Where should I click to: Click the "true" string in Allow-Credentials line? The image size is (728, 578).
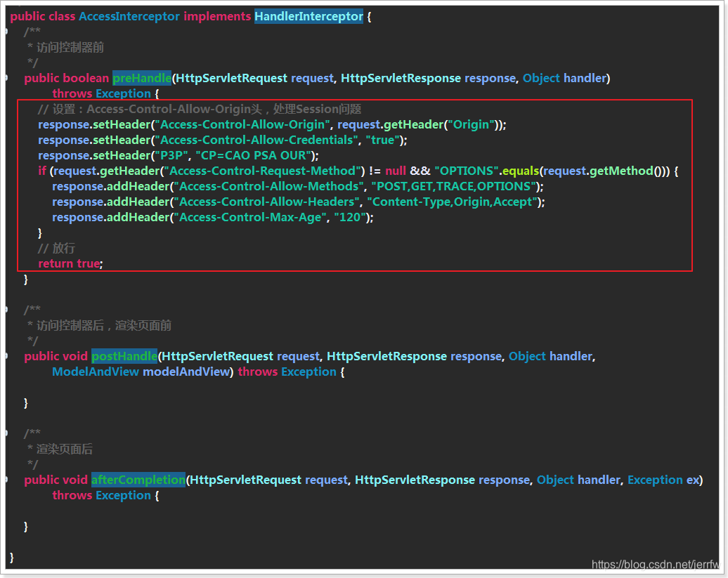(382, 140)
